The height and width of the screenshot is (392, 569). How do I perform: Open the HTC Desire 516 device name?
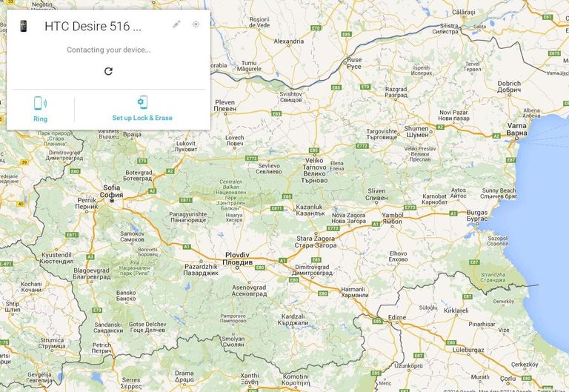coord(93,26)
